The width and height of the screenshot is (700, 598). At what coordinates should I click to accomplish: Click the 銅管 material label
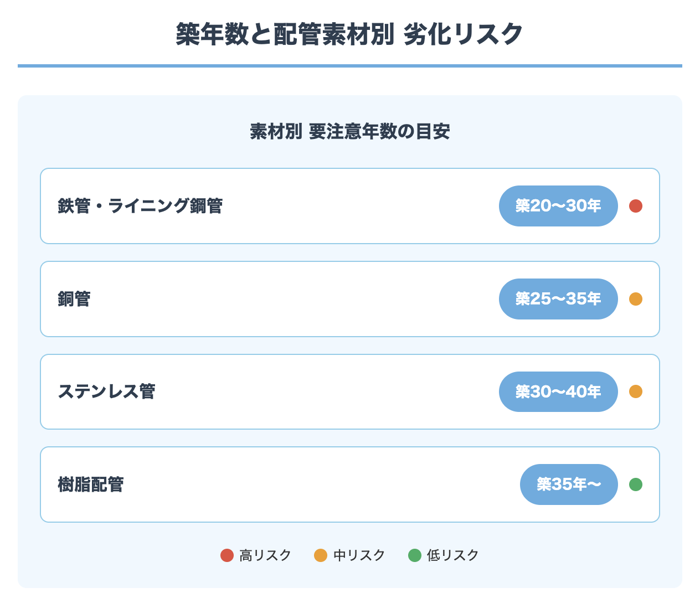point(74,299)
